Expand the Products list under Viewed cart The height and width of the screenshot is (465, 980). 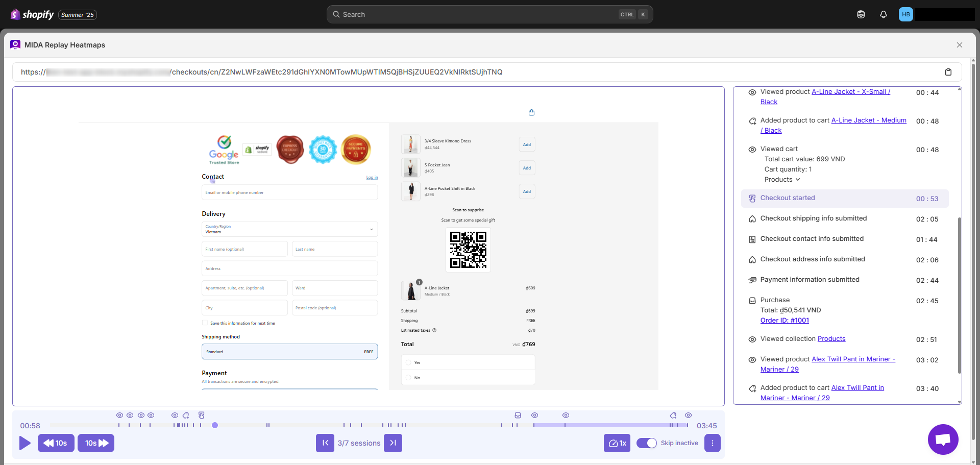(782, 180)
